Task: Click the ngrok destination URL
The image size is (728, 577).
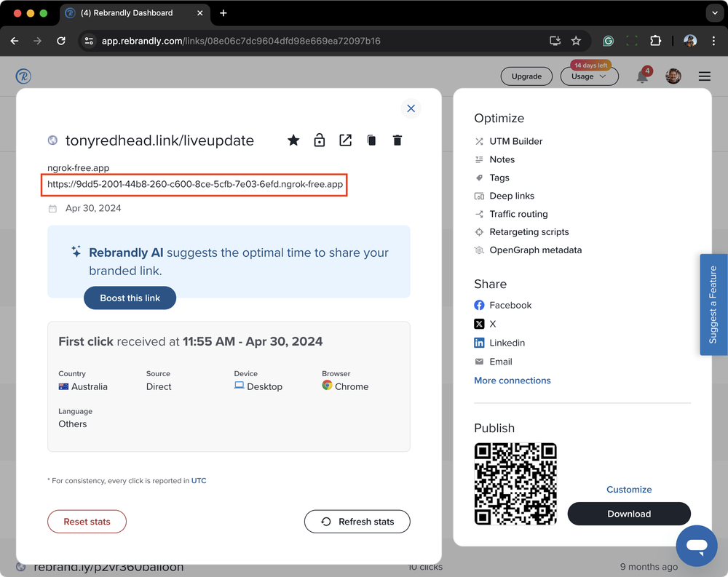Action: click(x=195, y=184)
